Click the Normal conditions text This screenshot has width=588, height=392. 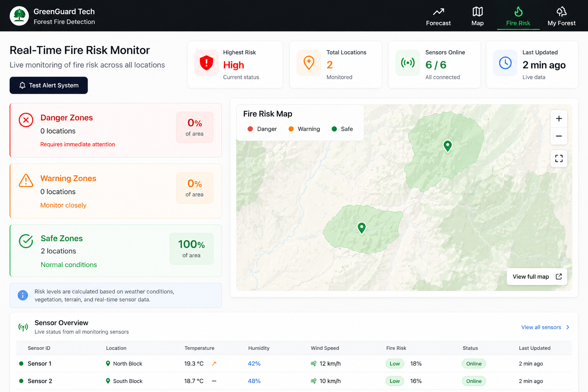coord(69,265)
